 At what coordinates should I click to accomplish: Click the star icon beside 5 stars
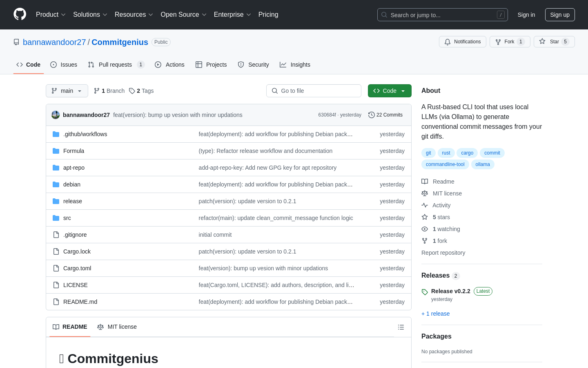(425, 217)
